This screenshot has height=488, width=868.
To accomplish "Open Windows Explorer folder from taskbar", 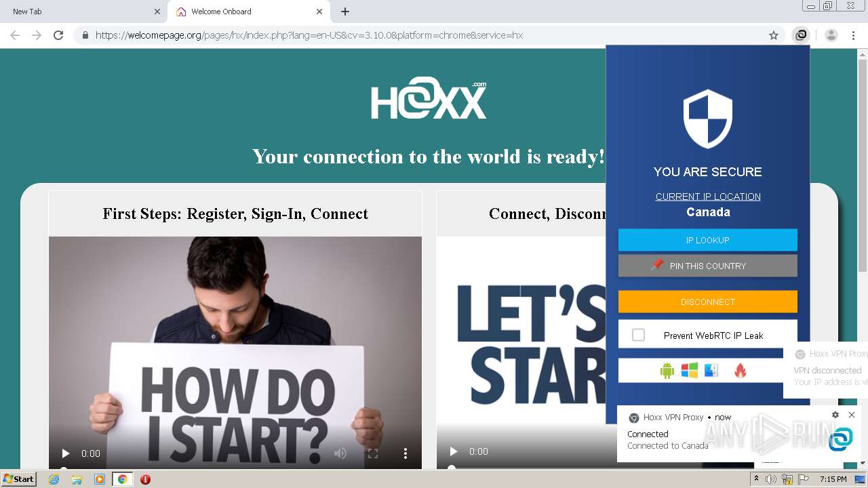I will [77, 479].
